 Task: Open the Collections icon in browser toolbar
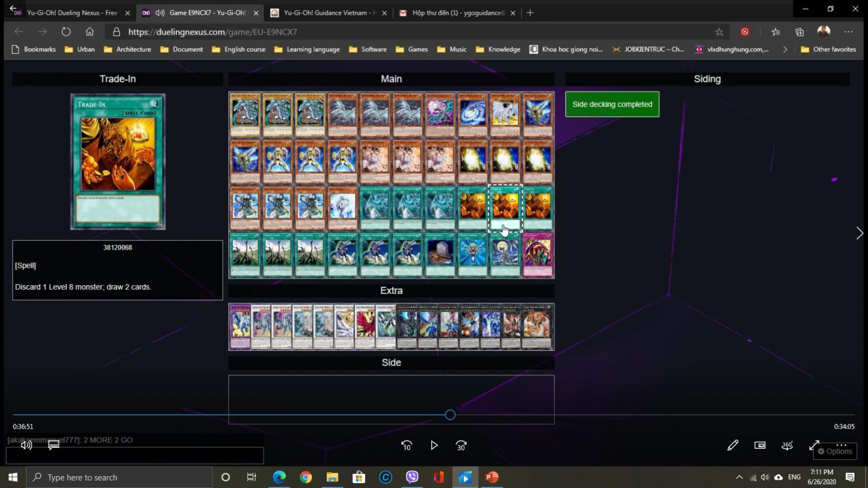799,32
